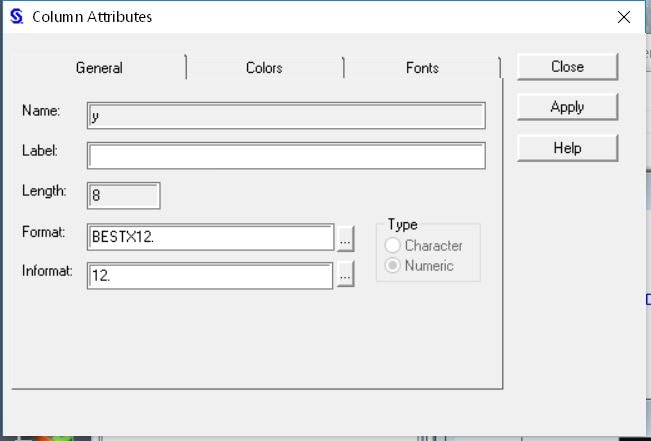651x441 pixels.
Task: Open the Format browse ellipsis button
Action: [x=345, y=237]
